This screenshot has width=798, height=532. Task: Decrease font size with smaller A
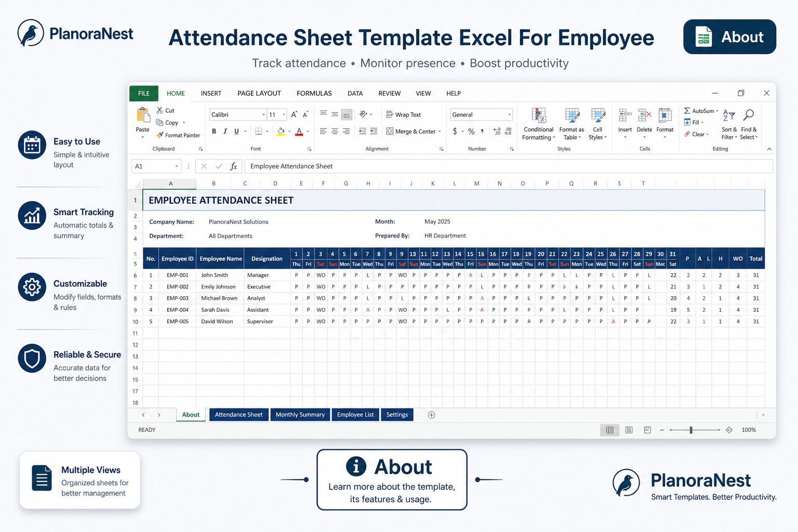pyautogui.click(x=305, y=114)
